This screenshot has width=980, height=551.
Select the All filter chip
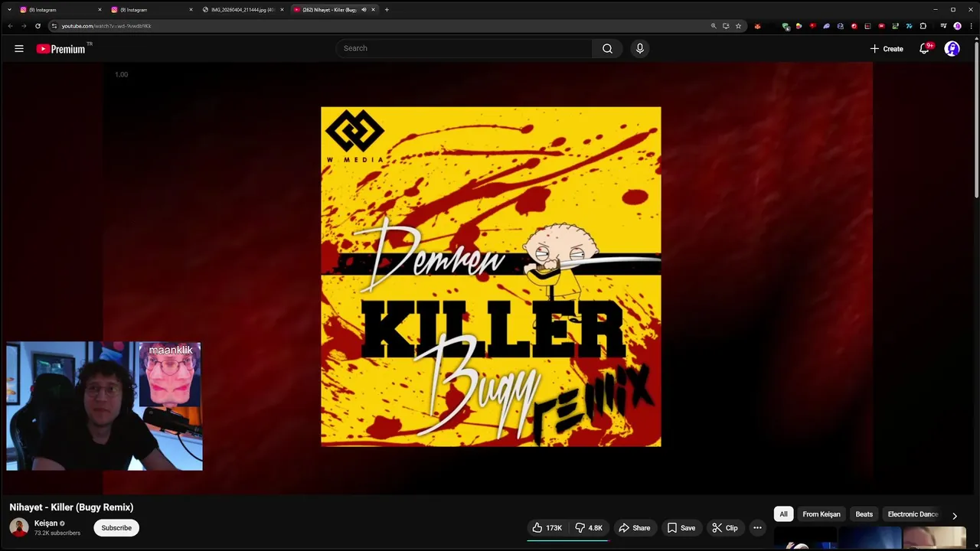point(783,514)
